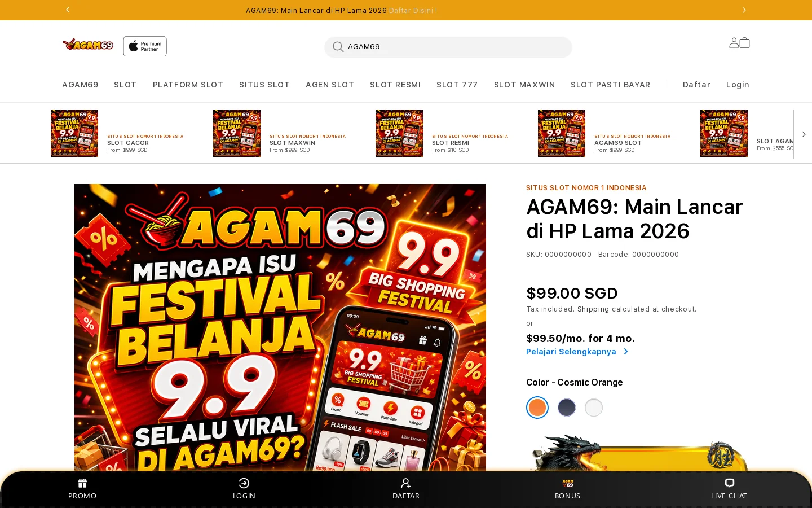Open the user account icon
The image size is (812, 508).
tap(734, 42)
